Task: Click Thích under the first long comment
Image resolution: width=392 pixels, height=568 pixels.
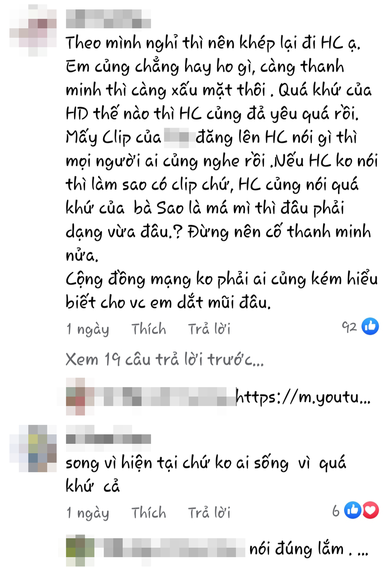Action: coord(149,329)
